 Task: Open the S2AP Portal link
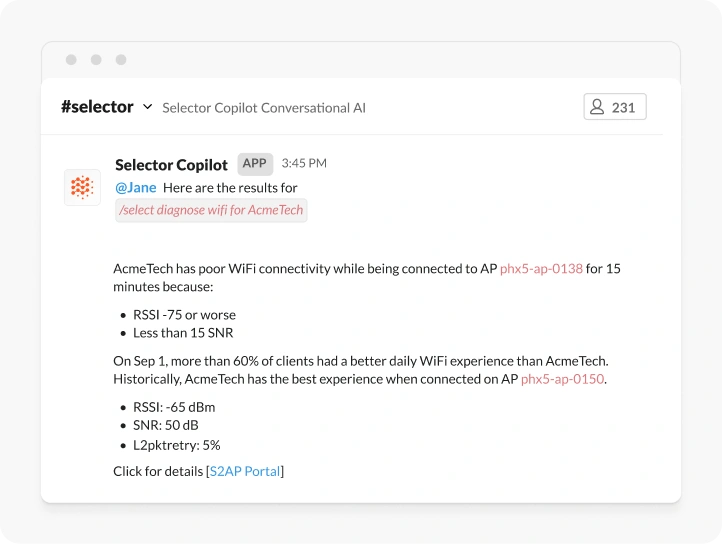245,471
